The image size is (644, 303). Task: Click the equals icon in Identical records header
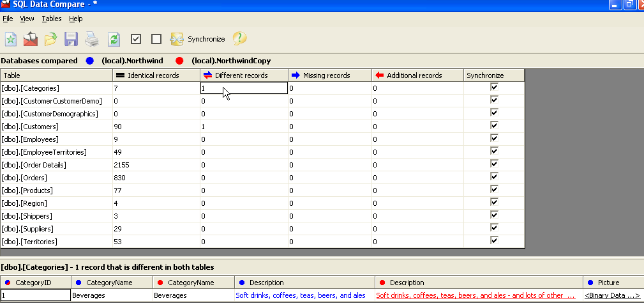(120, 75)
